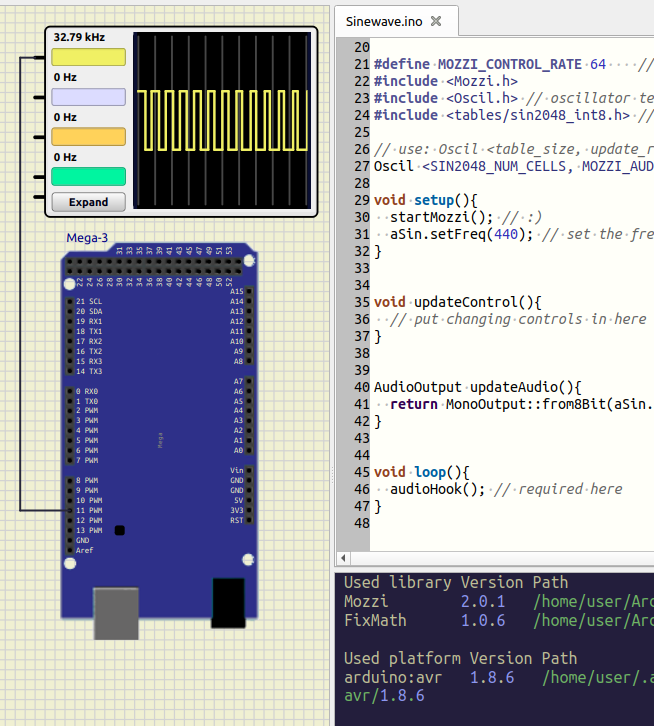Click the Expand button on the oscilloscope
The height and width of the screenshot is (726, 654).
[88, 202]
